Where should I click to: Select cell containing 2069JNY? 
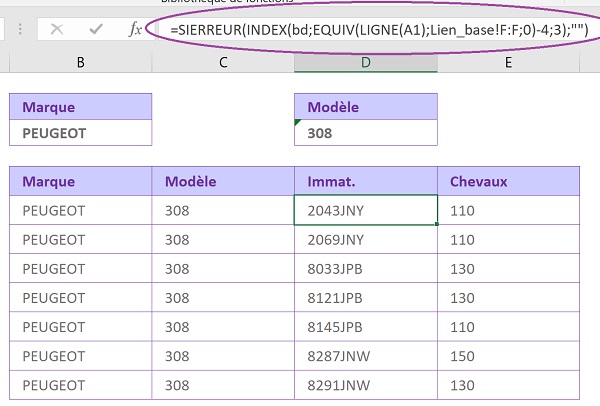pyautogui.click(x=366, y=239)
